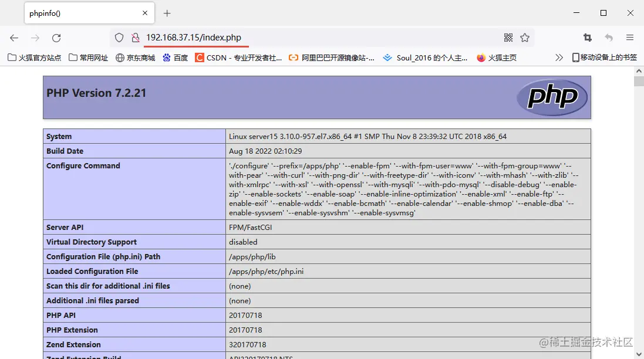Open the 阿里巴巴开源镜像站 bookmark
644x359 pixels.
pos(332,58)
